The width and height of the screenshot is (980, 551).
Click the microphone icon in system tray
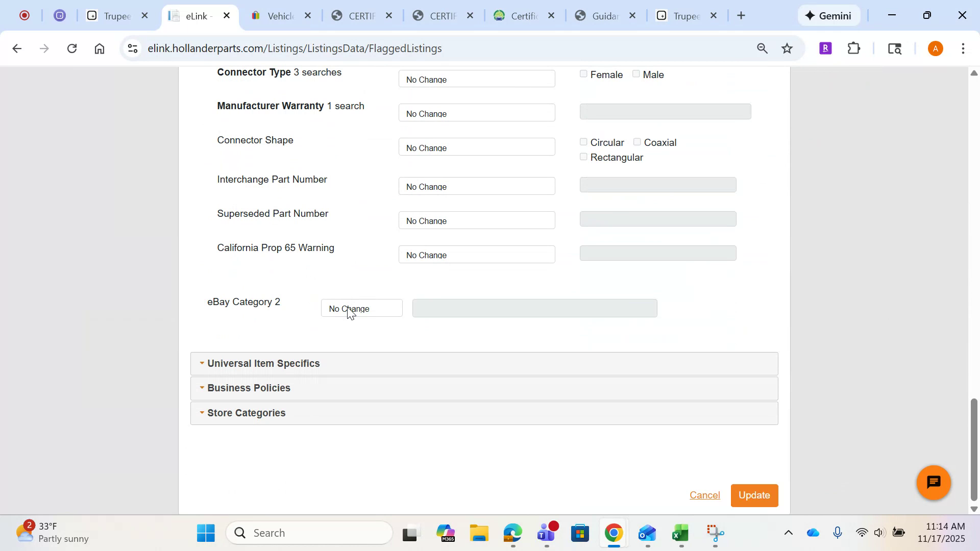[838, 533]
